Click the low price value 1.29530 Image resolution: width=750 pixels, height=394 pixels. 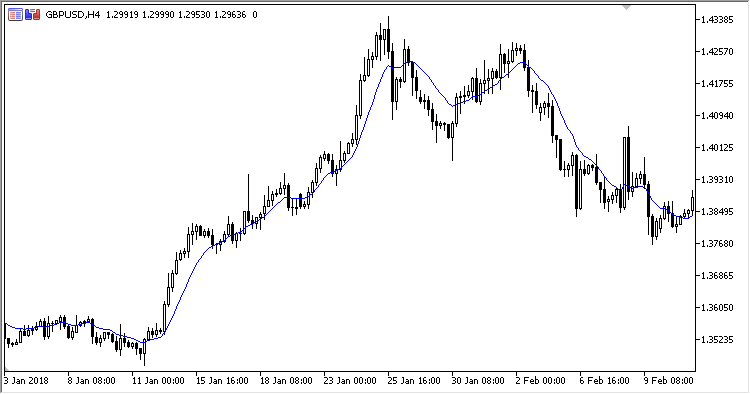[x=194, y=15]
